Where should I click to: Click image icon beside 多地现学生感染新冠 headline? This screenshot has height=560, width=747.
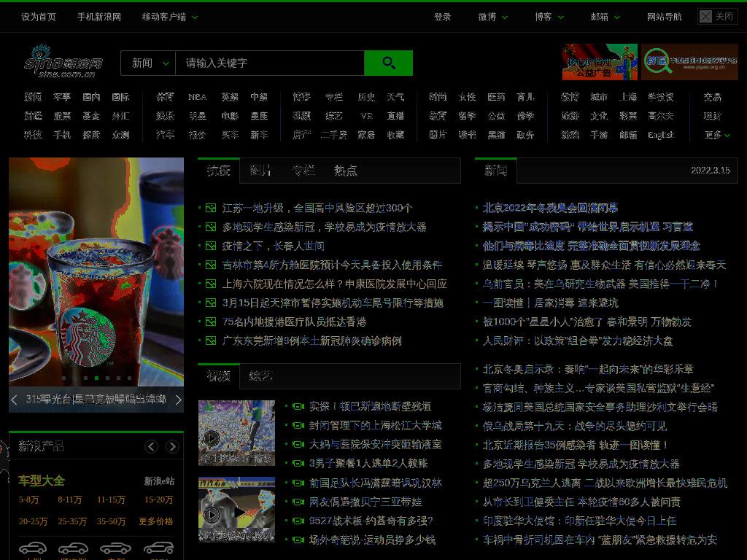211,227
